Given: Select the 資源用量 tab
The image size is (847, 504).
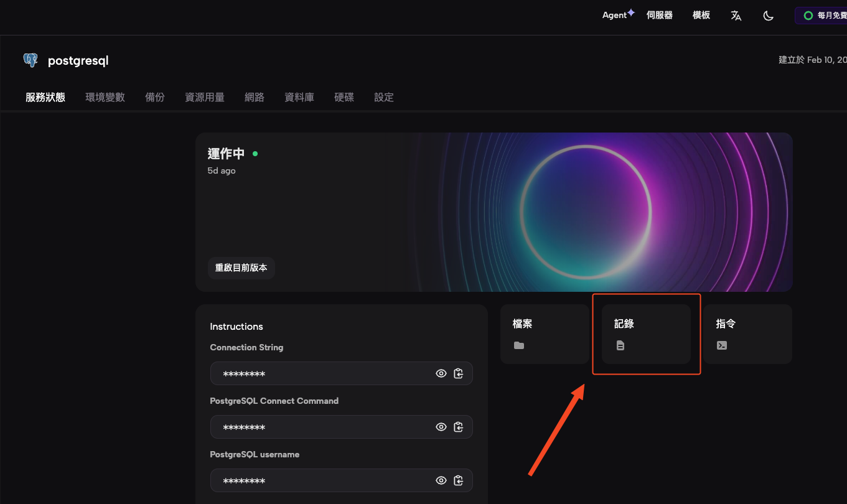Looking at the screenshot, I should pyautogui.click(x=205, y=97).
